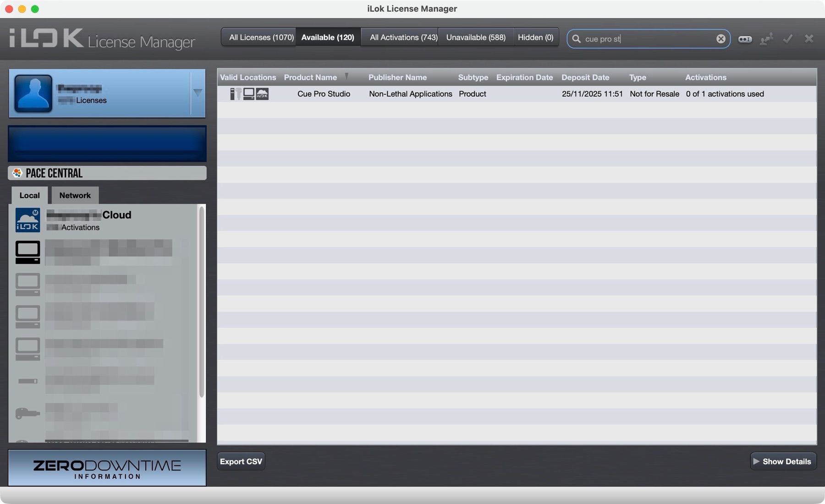The height and width of the screenshot is (504, 825).
Task: Click the iLok Cloud valid location icon in row
Action: (262, 94)
